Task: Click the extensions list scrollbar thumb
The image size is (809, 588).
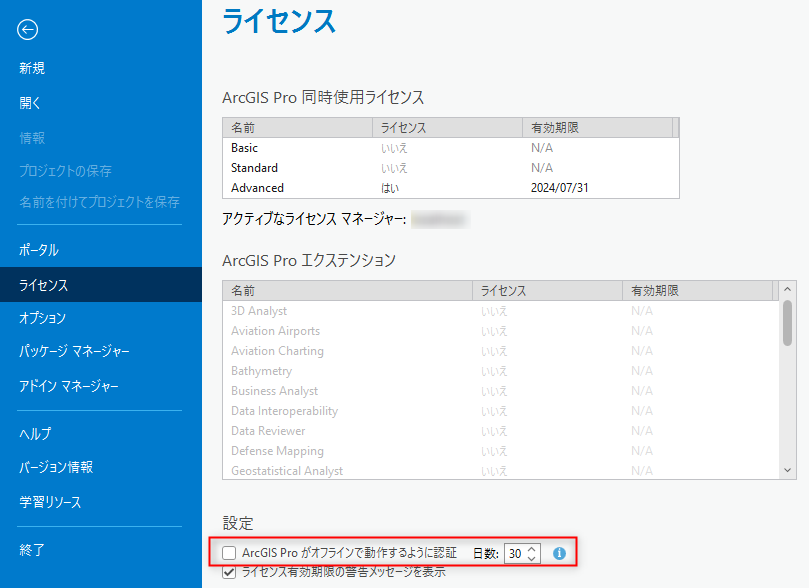Action: [x=787, y=323]
